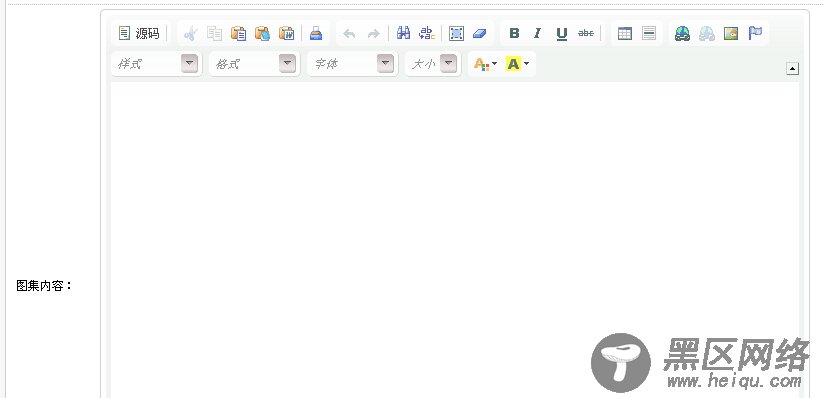
Task: Collapse the editor toolbar
Action: [792, 69]
